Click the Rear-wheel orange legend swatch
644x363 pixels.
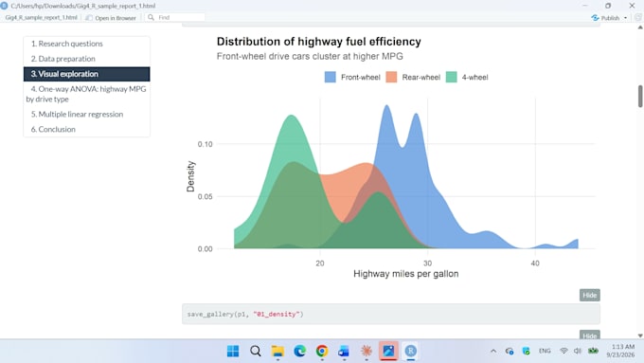coord(391,77)
